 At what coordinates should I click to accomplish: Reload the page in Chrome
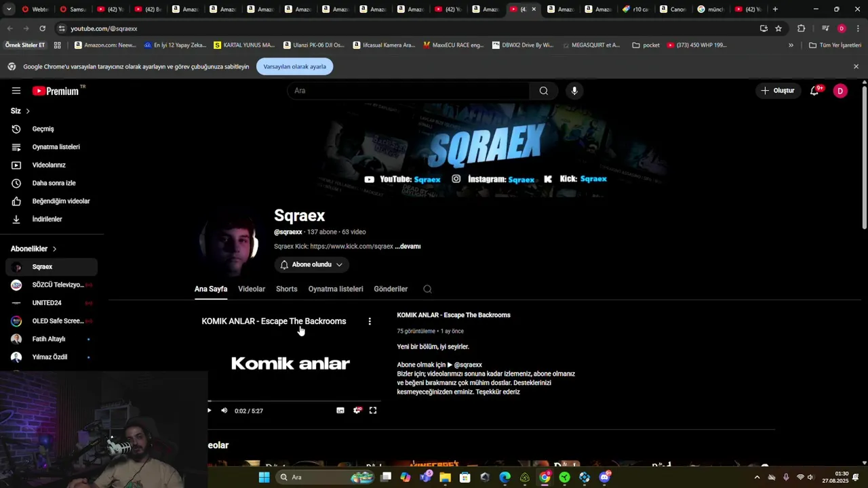42,28
